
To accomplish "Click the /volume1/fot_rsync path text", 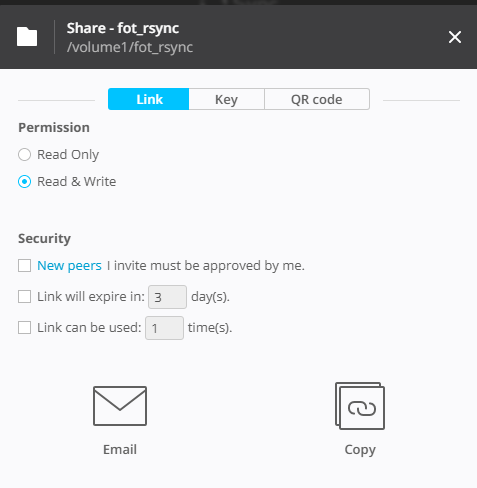I will pos(130,47).
